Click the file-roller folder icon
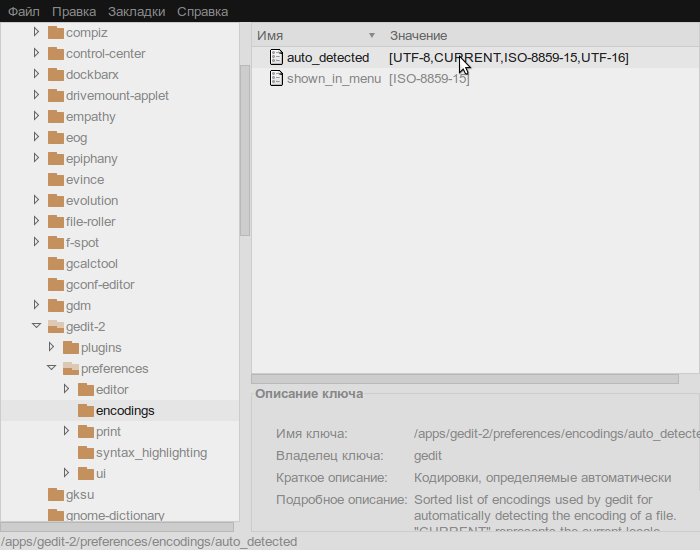Screen dimensions: 700x550 tap(56, 221)
